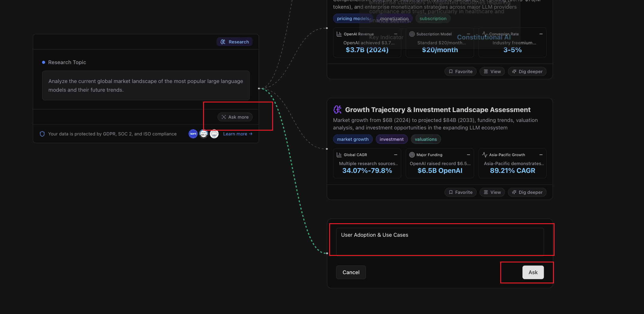Select the pricing models tag

point(353,19)
